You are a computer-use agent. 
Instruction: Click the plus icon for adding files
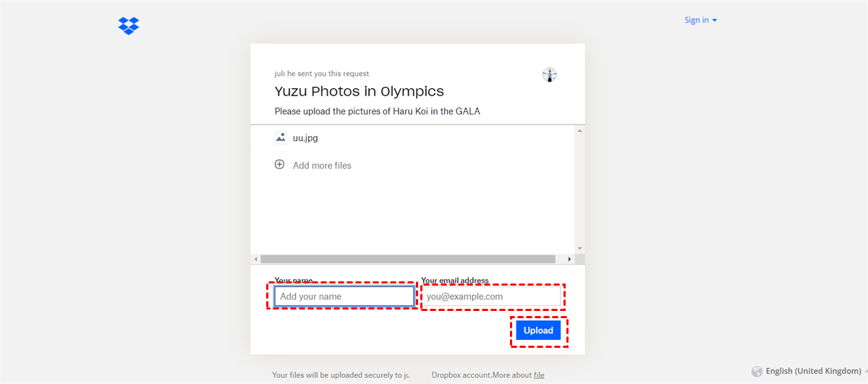point(279,165)
